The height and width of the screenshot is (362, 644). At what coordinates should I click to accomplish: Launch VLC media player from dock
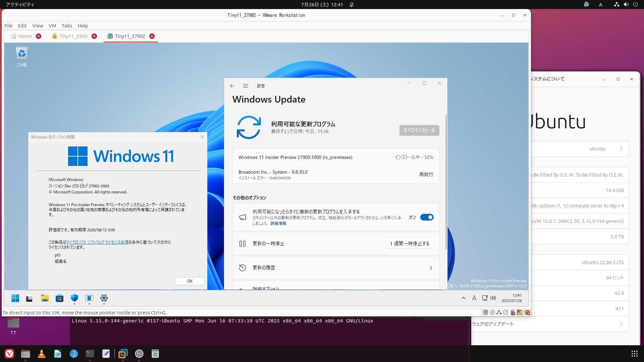(42, 354)
